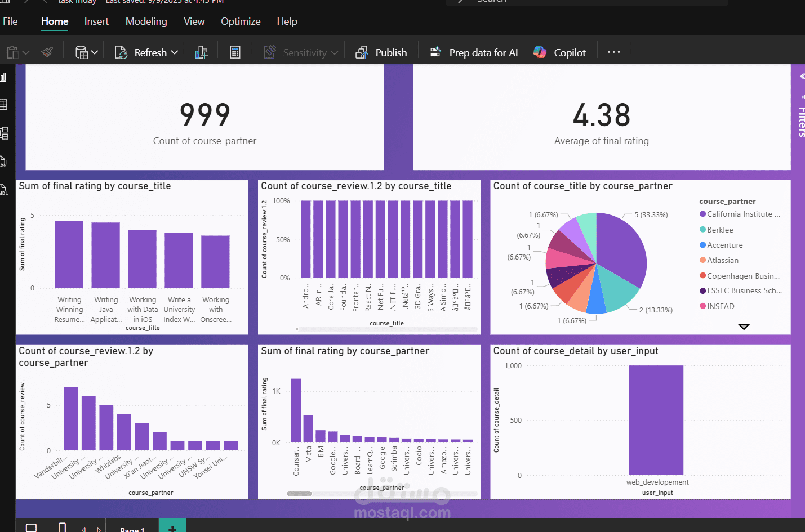
Task: Click the horizontal scrollbar under course_title chart
Action: point(387,329)
